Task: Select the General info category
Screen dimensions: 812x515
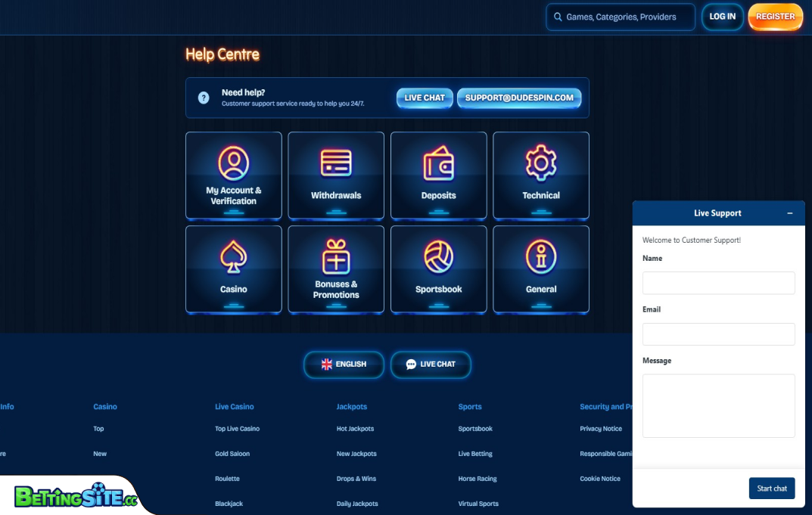Action: (541, 269)
